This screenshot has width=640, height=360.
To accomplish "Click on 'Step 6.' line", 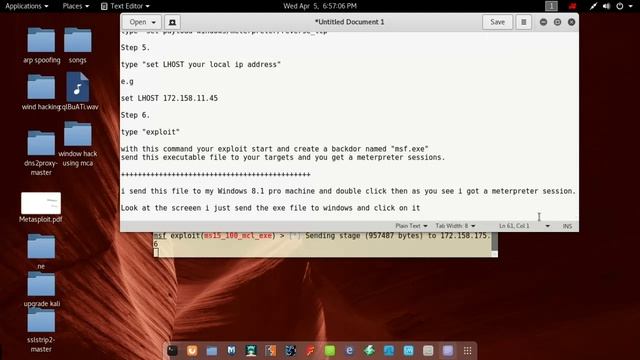I will click(x=136, y=116).
